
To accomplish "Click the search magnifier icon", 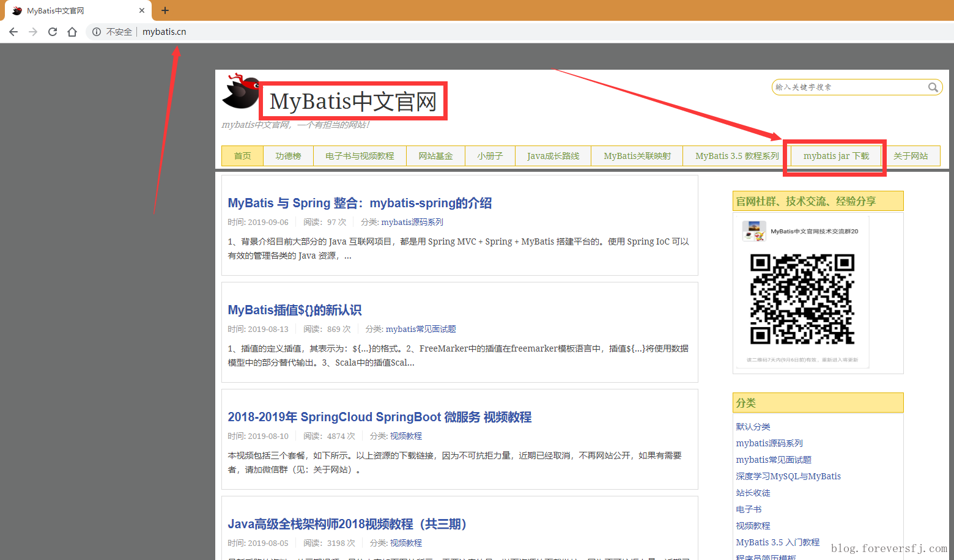I will click(x=933, y=87).
